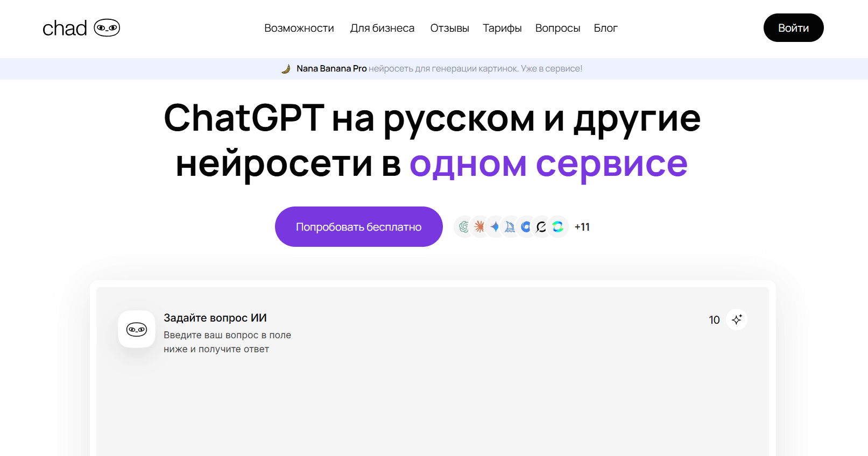Image resolution: width=868 pixels, height=456 pixels.
Task: Open the Вопросы section link
Action: (558, 28)
